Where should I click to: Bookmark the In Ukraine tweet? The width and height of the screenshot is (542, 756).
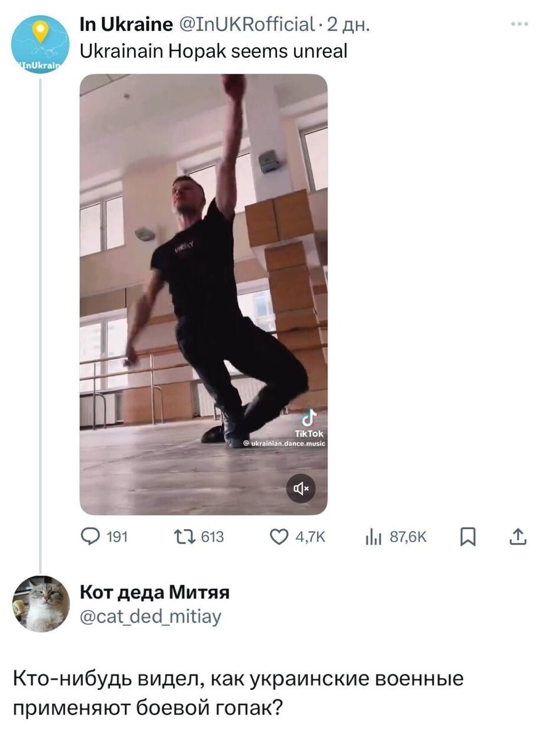[468, 536]
